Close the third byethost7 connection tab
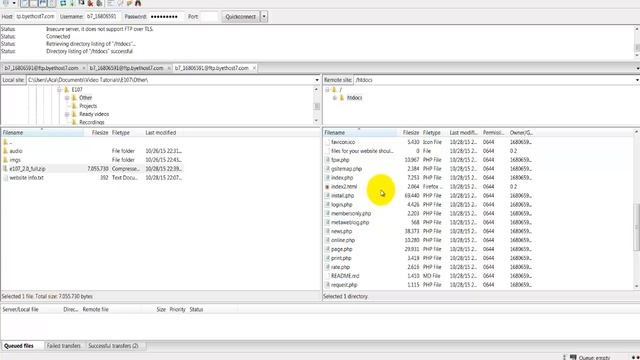The width and height of the screenshot is (640, 360). pos(254,68)
